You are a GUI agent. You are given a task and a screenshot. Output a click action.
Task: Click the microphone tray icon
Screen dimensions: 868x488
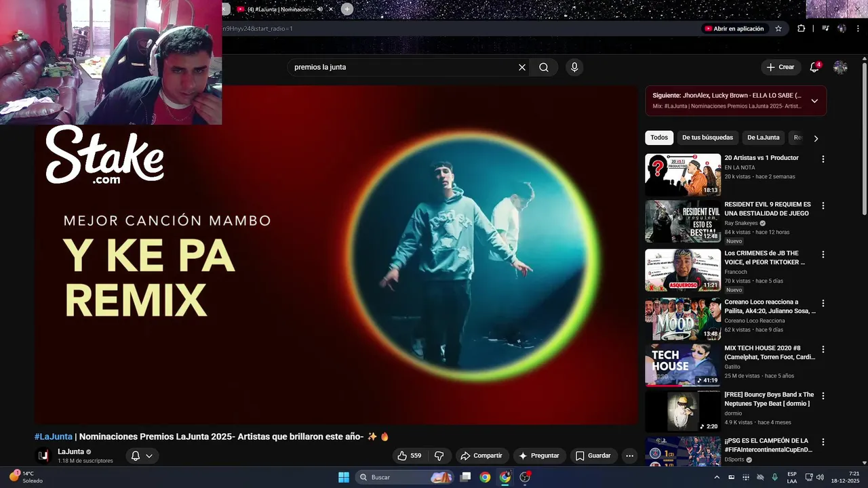pos(774,477)
